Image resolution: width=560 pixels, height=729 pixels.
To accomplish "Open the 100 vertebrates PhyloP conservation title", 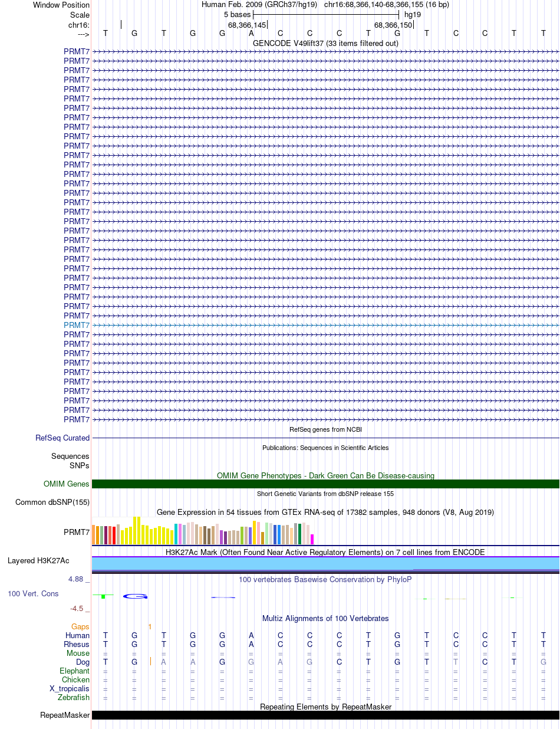I will click(325, 580).
